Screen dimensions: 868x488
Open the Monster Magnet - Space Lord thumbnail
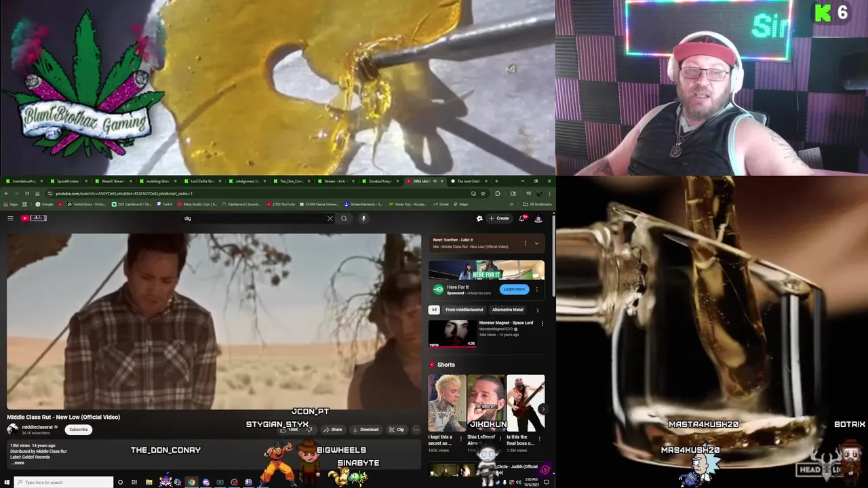pyautogui.click(x=452, y=333)
